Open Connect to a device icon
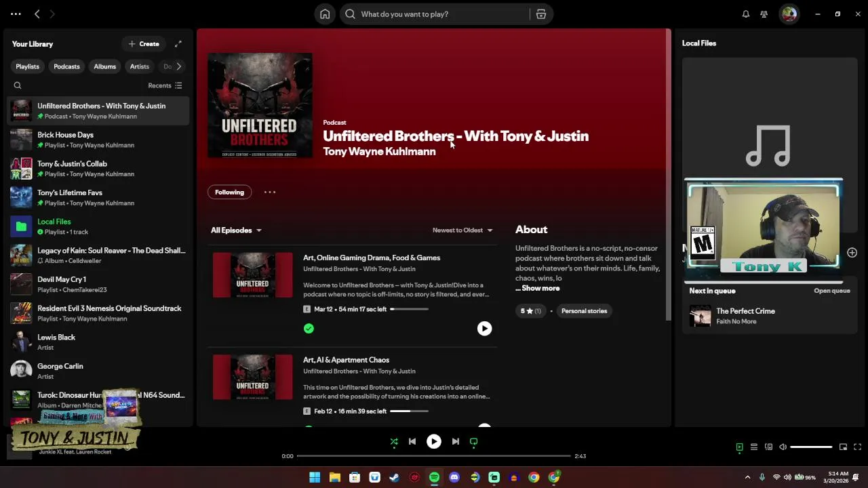 coord(768,447)
